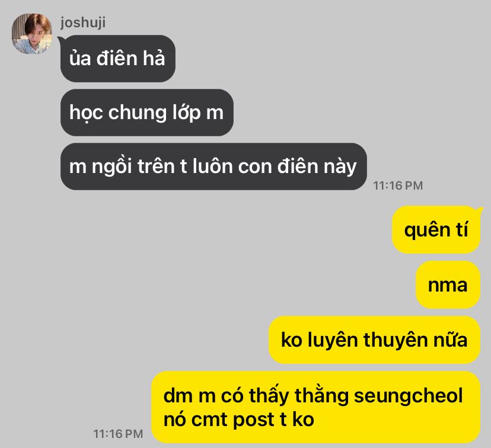Image resolution: width=491 pixels, height=448 pixels.
Task: Select the "ủa điên hả" message bubble
Action: tap(118, 59)
